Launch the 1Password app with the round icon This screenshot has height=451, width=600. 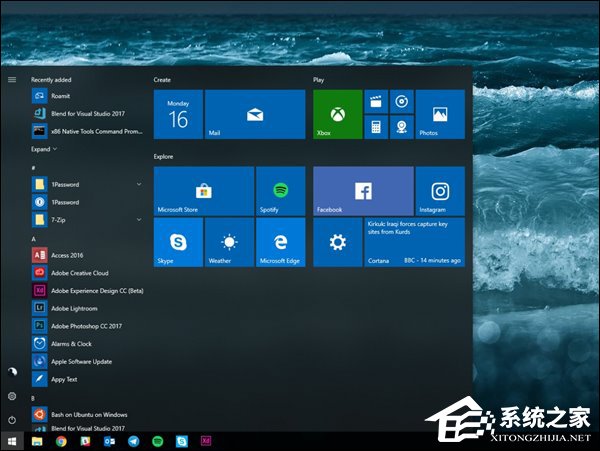[x=87, y=202]
